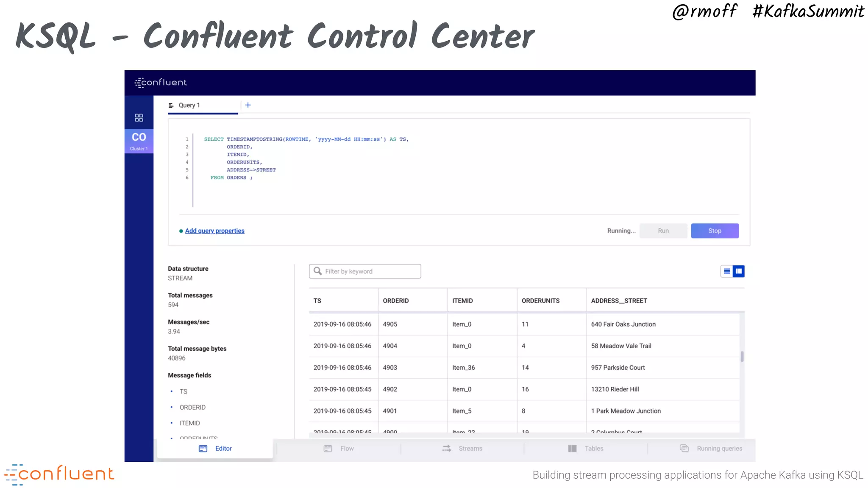Click the Messages/sec value 3.94
This screenshot has height=488, width=868.
click(174, 332)
